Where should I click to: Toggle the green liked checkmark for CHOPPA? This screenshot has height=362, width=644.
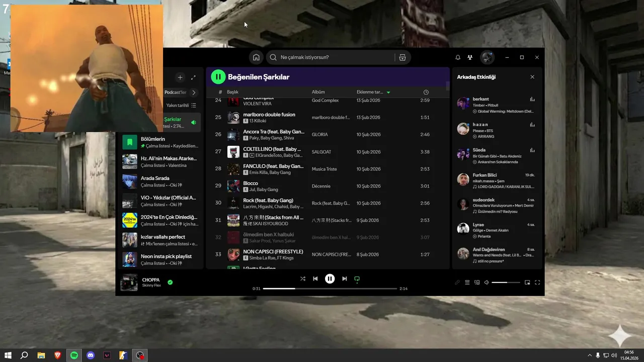tap(170, 282)
